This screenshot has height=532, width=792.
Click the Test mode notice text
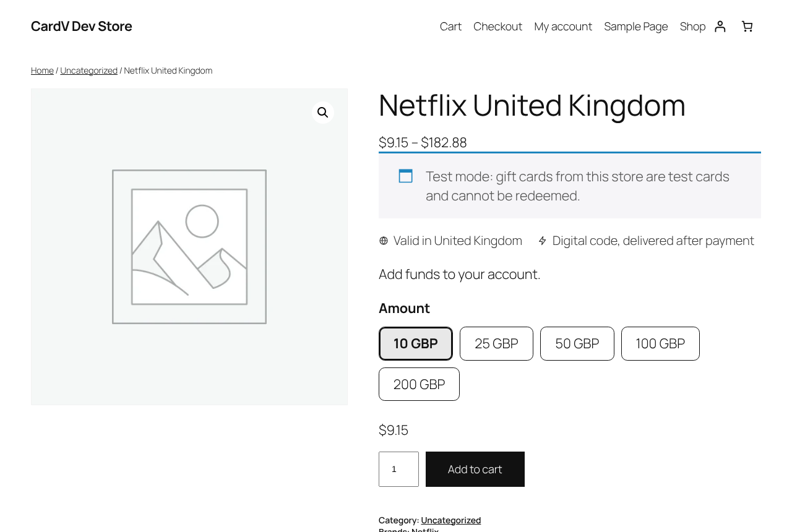(x=577, y=186)
